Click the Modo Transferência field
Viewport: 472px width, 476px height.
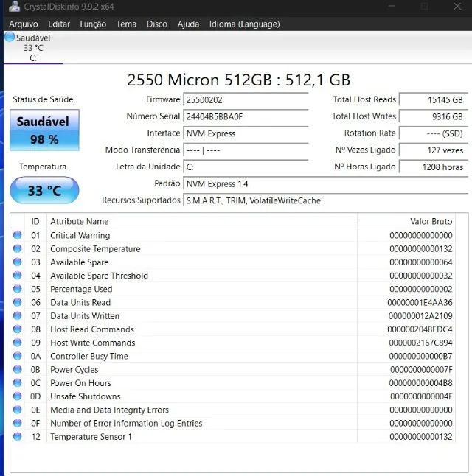246,150
